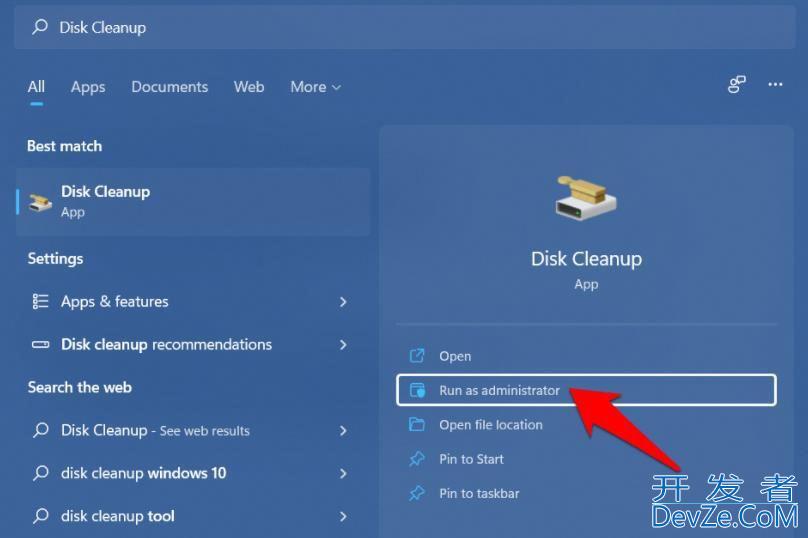Click the Apps & features list icon
Image resolution: width=808 pixels, height=538 pixels.
pyautogui.click(x=40, y=301)
